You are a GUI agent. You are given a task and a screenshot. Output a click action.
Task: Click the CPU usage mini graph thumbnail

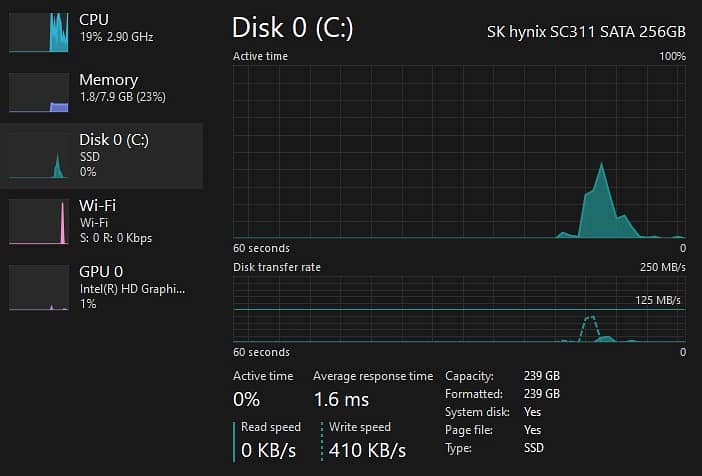click(x=38, y=32)
